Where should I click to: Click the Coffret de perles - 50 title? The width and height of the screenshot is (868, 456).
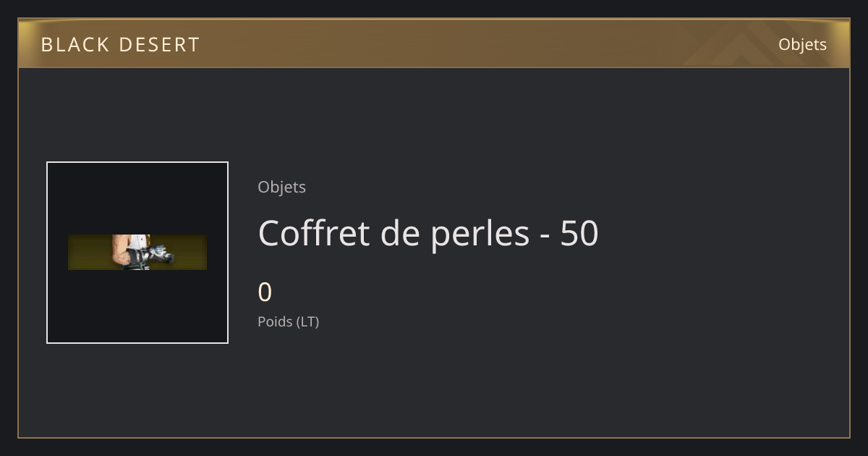[428, 233]
